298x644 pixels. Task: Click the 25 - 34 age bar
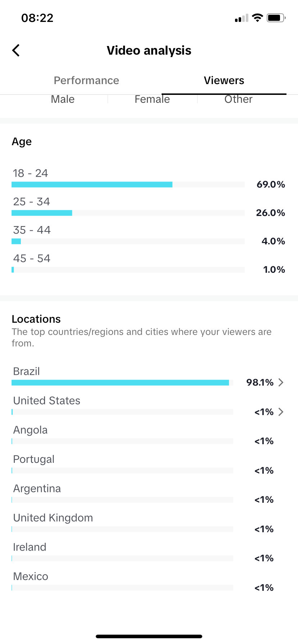128,213
